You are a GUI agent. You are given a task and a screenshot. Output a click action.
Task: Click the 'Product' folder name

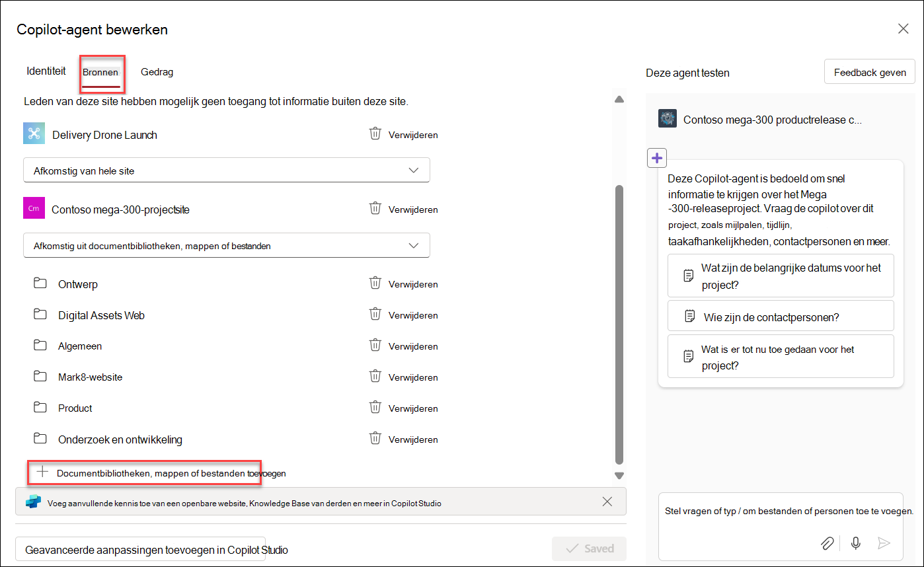(75, 408)
